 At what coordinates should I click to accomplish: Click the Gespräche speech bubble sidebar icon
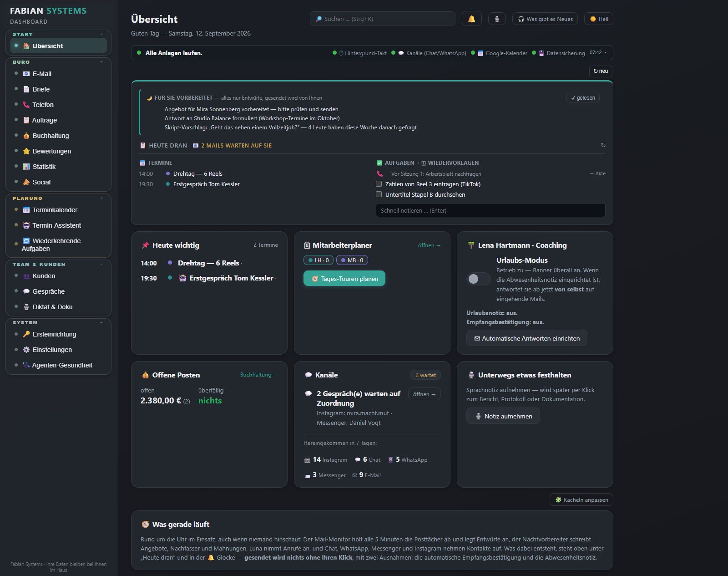point(26,291)
